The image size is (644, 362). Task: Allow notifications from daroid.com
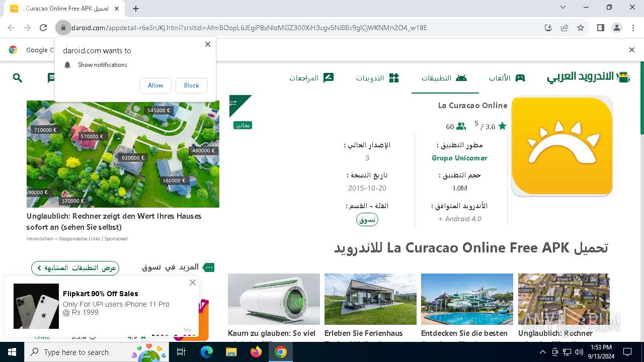click(x=155, y=85)
